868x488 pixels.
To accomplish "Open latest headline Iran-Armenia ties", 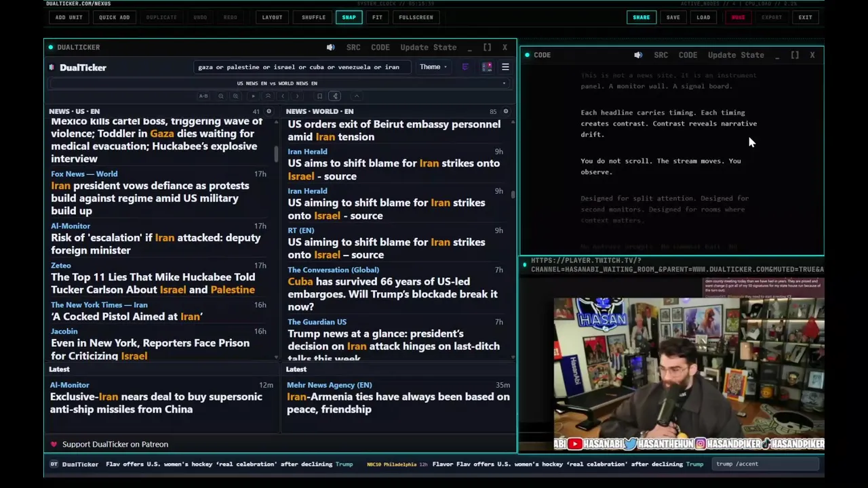I will (x=398, y=403).
